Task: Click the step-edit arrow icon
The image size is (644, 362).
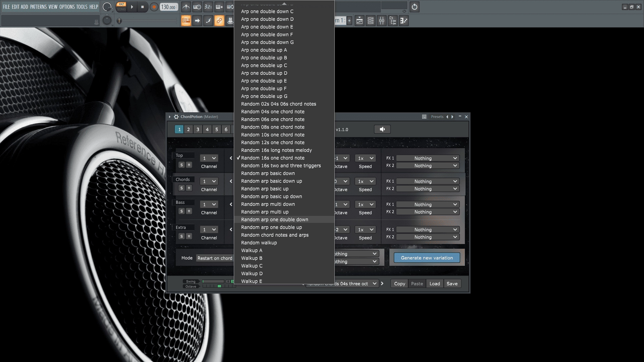Action: (x=197, y=21)
